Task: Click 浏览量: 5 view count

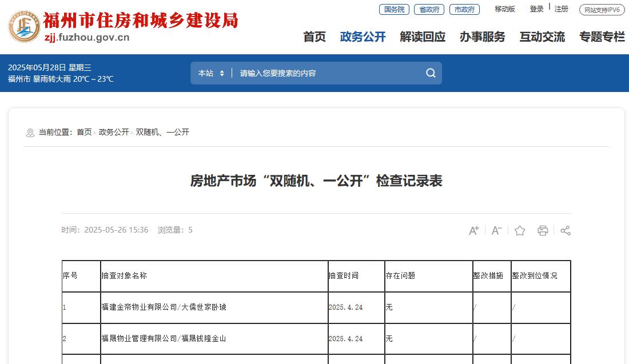Action: click(175, 230)
